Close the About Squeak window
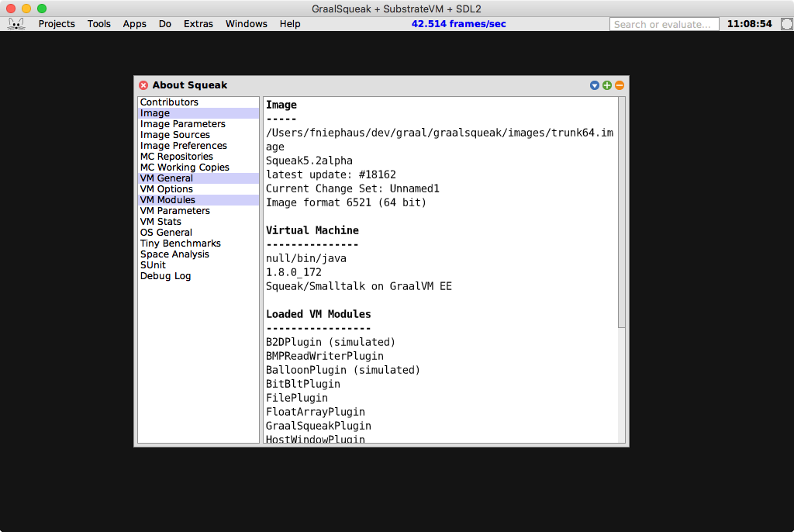 coord(143,85)
